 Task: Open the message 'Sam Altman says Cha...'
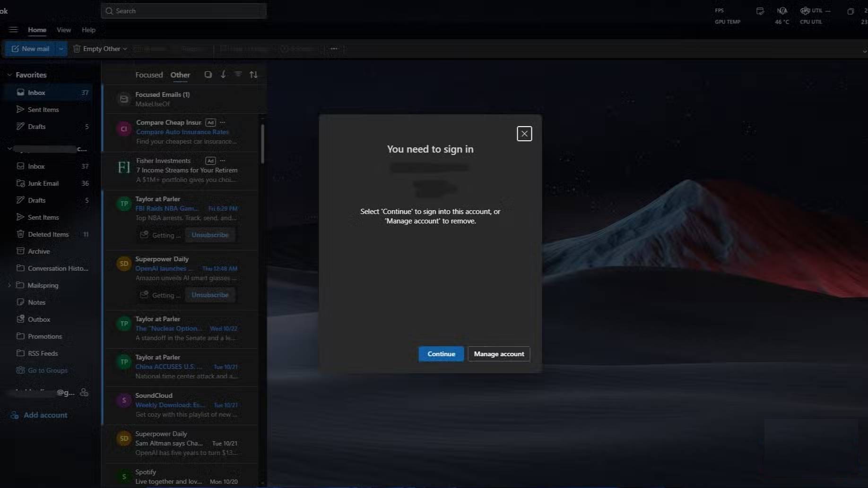point(182,444)
